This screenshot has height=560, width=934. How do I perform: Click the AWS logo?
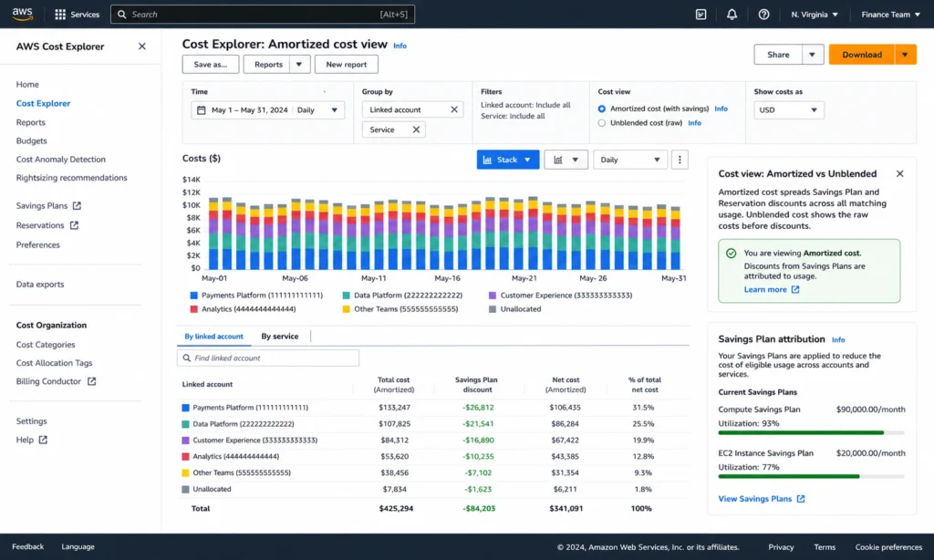click(22, 14)
